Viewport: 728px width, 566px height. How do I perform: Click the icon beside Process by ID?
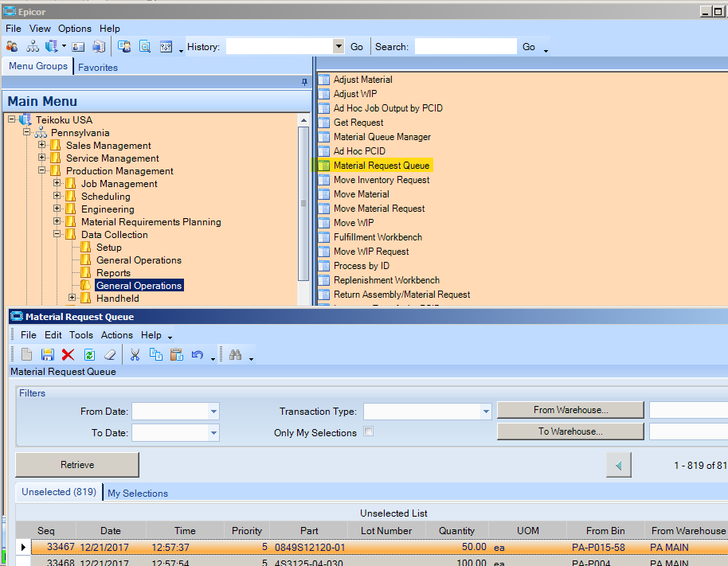coord(323,266)
